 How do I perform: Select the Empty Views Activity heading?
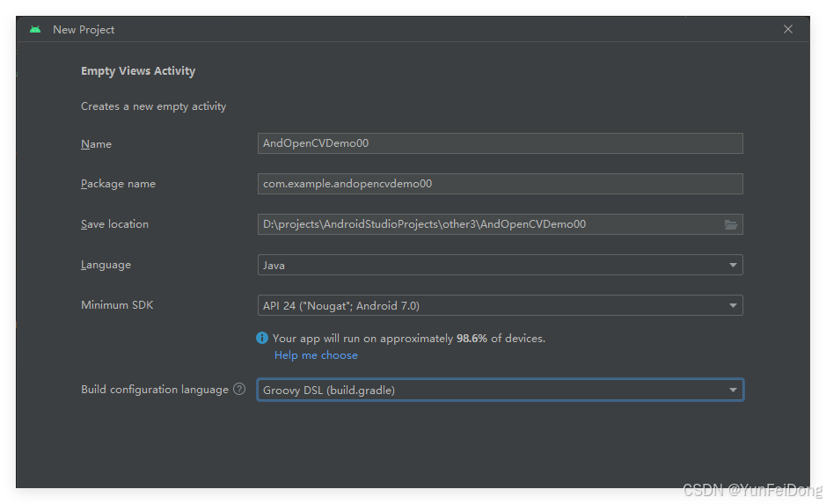(138, 71)
